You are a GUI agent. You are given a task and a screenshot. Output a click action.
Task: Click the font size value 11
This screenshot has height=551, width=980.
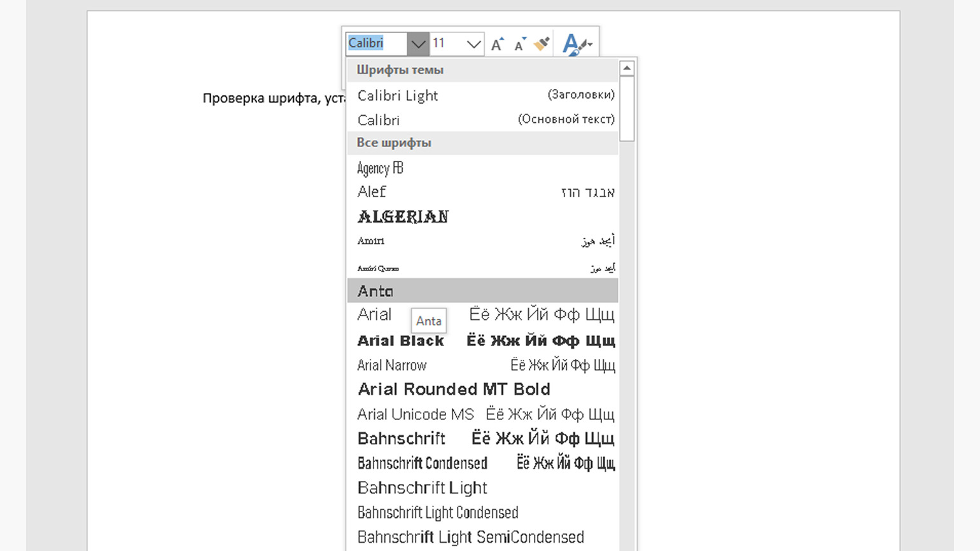coord(439,43)
